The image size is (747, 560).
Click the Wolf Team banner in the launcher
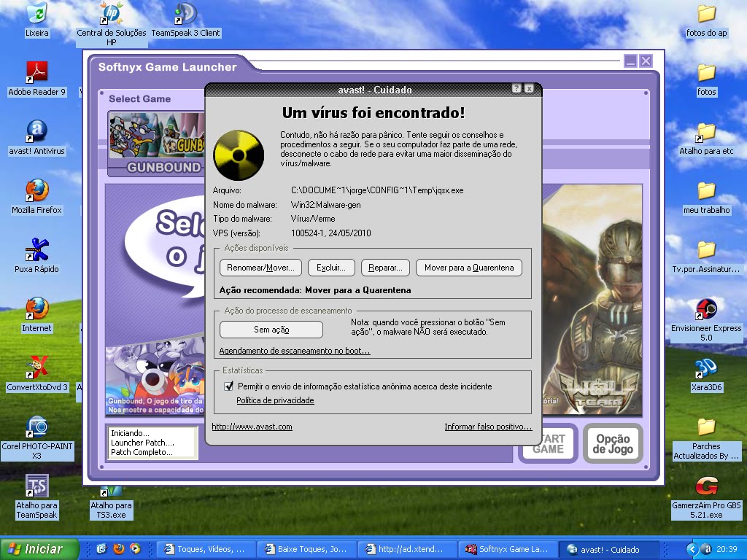point(592,300)
